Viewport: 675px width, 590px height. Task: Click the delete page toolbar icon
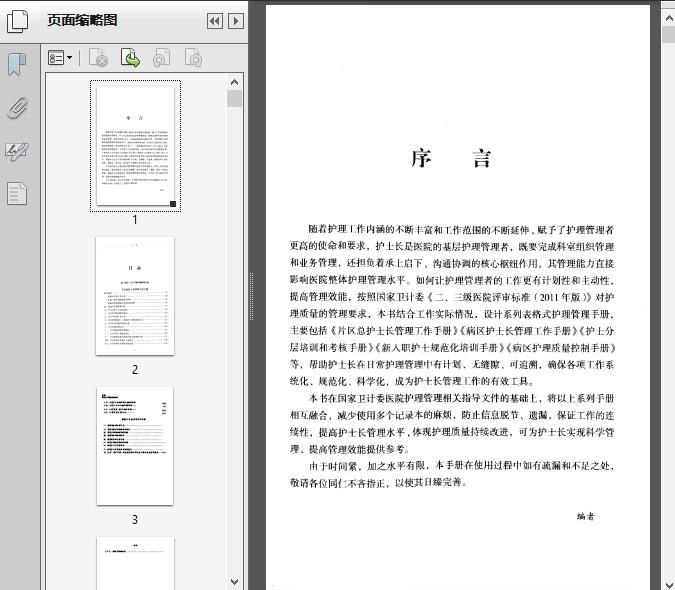(98, 58)
